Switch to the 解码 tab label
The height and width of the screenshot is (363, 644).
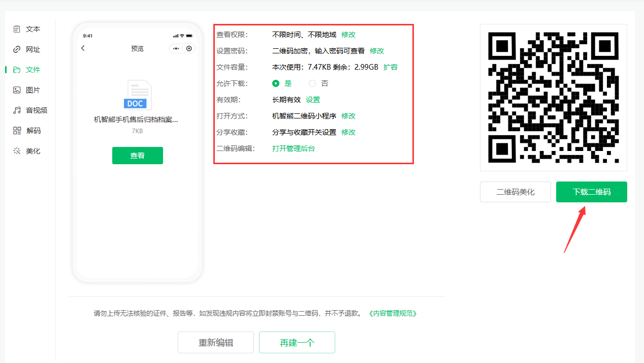(33, 131)
